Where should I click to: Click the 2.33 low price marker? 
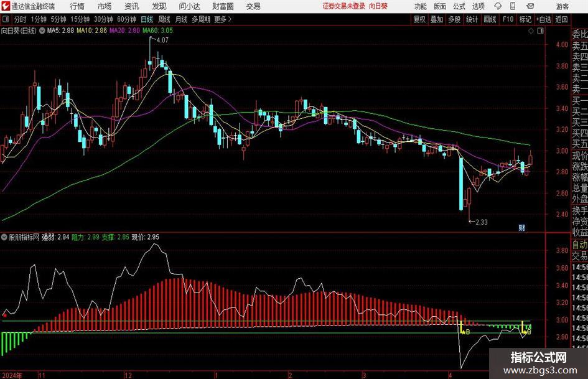(x=482, y=222)
